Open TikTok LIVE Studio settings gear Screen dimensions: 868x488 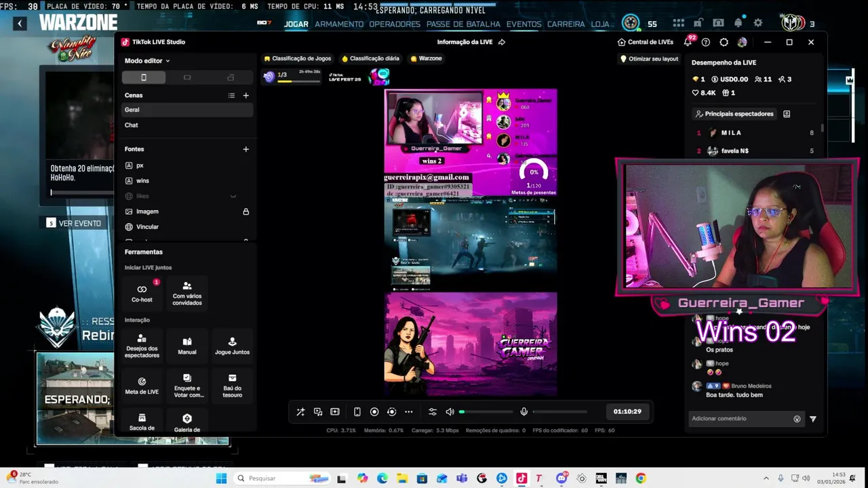tap(724, 42)
